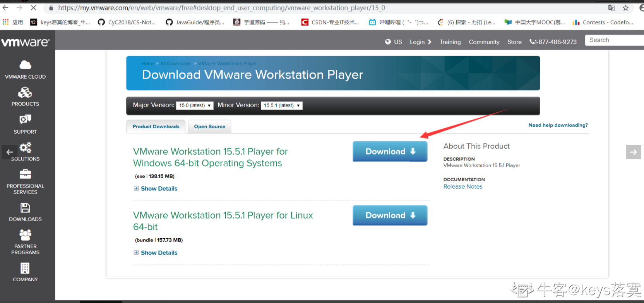The image size is (644, 303).
Task: Open the LeetCode 探索 bookmark
Action: coord(466,22)
